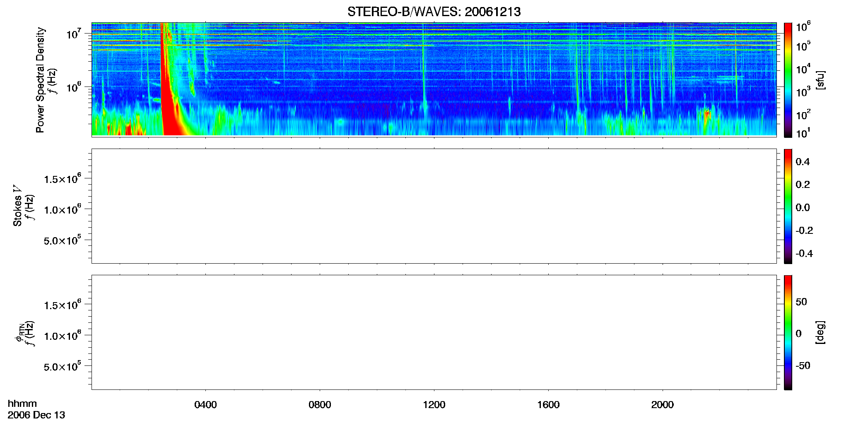The image size is (868, 447).
Task: Click the plot title STEREO-B/WAVES: 20061213
Action: click(x=434, y=12)
